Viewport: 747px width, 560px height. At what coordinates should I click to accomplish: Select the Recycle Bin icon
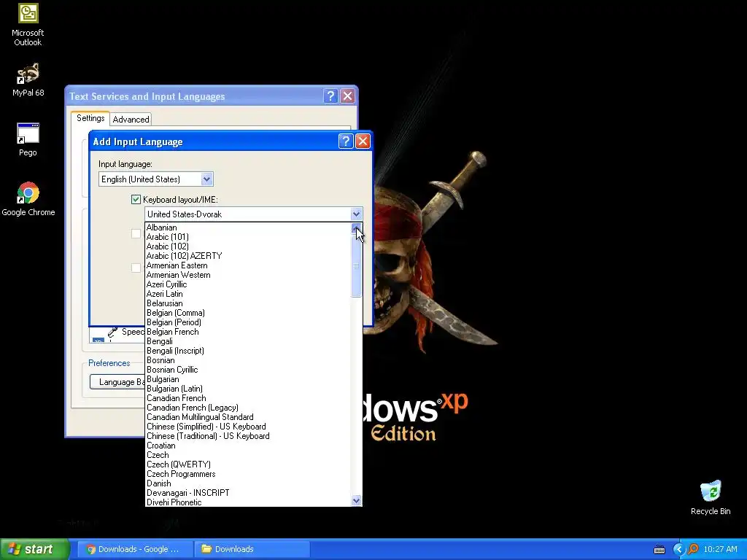tap(711, 497)
